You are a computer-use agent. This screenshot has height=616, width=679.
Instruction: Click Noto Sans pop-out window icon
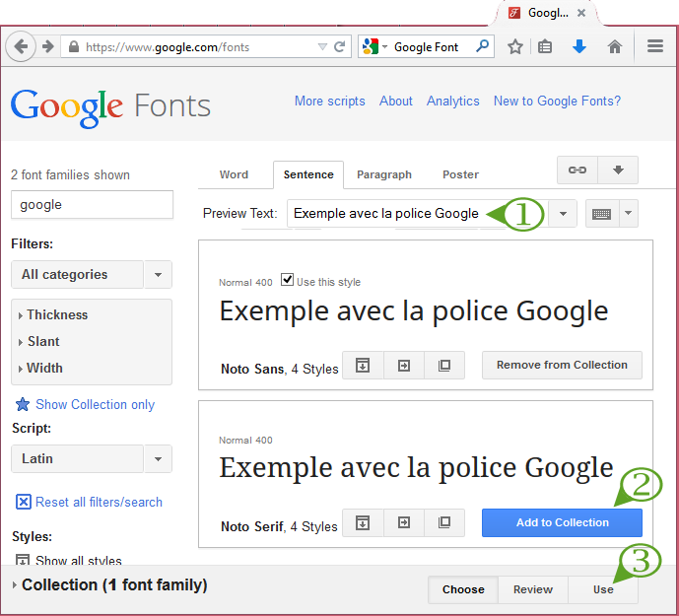pos(444,366)
